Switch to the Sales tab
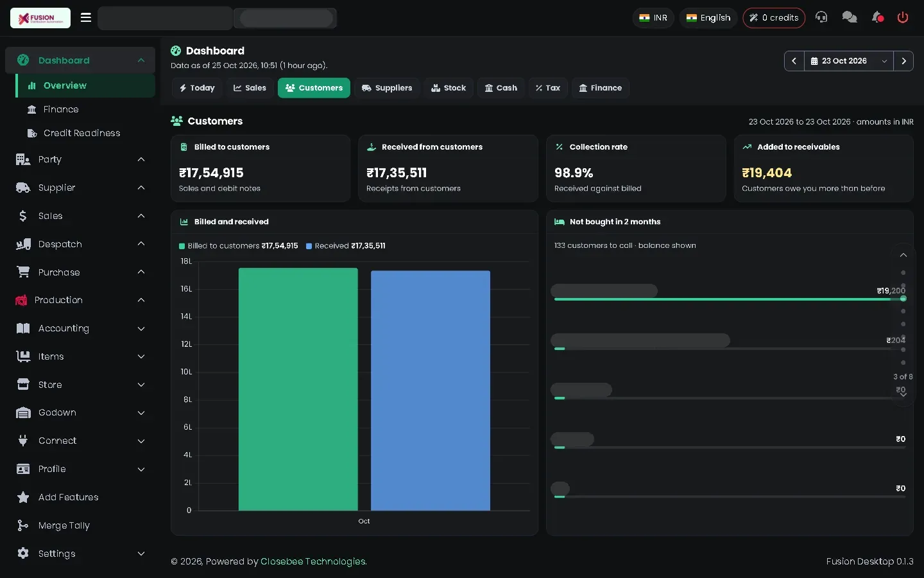This screenshot has width=924, height=578. pyautogui.click(x=250, y=88)
